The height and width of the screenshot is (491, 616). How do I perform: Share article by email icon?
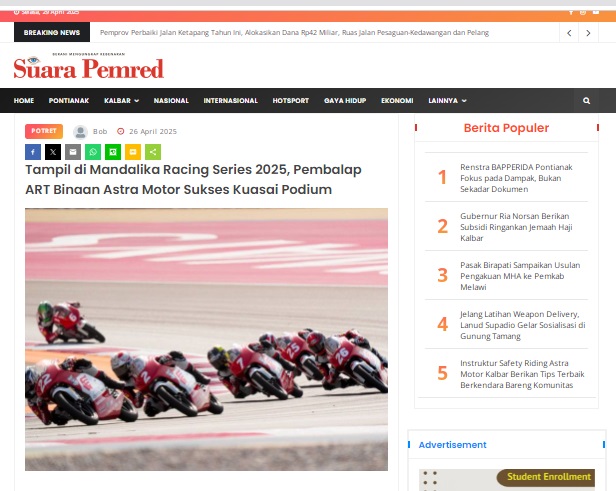[73, 152]
